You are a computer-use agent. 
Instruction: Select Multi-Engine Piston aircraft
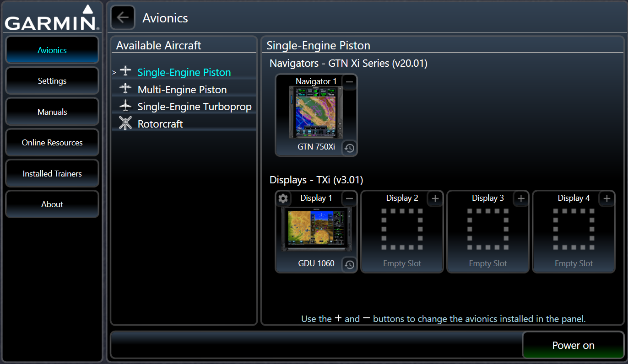pos(184,90)
